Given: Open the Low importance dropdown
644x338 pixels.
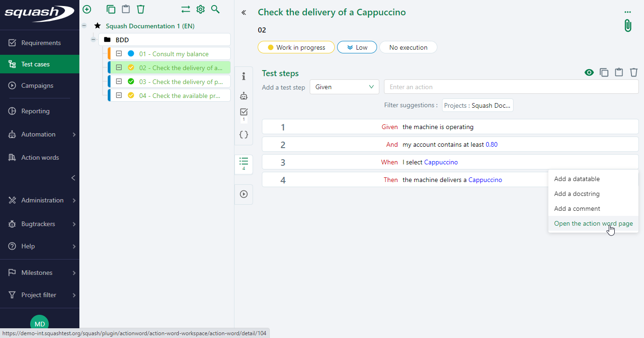Looking at the screenshot, I should click(x=357, y=47).
